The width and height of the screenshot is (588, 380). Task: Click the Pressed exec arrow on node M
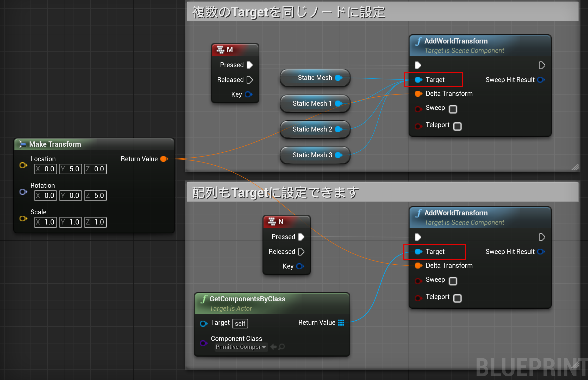249,65
